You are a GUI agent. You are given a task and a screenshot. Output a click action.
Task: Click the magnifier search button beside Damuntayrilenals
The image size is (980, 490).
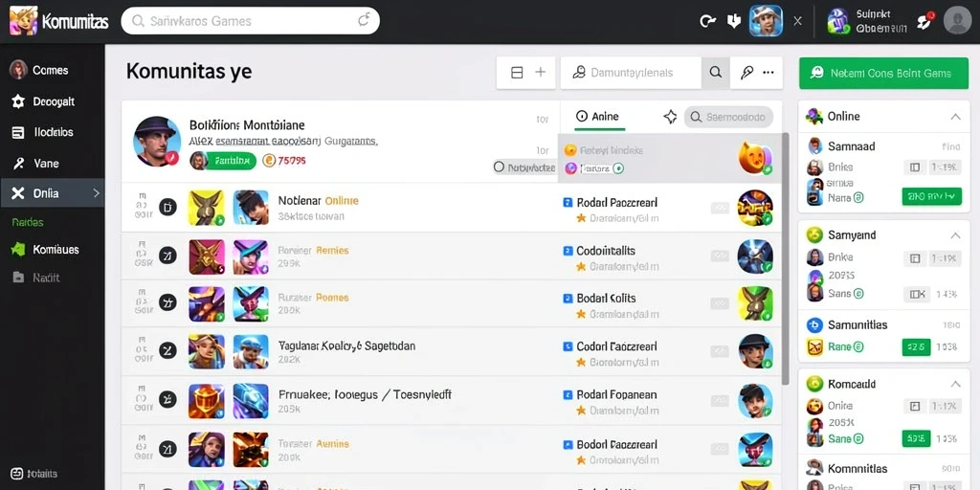pyautogui.click(x=716, y=73)
